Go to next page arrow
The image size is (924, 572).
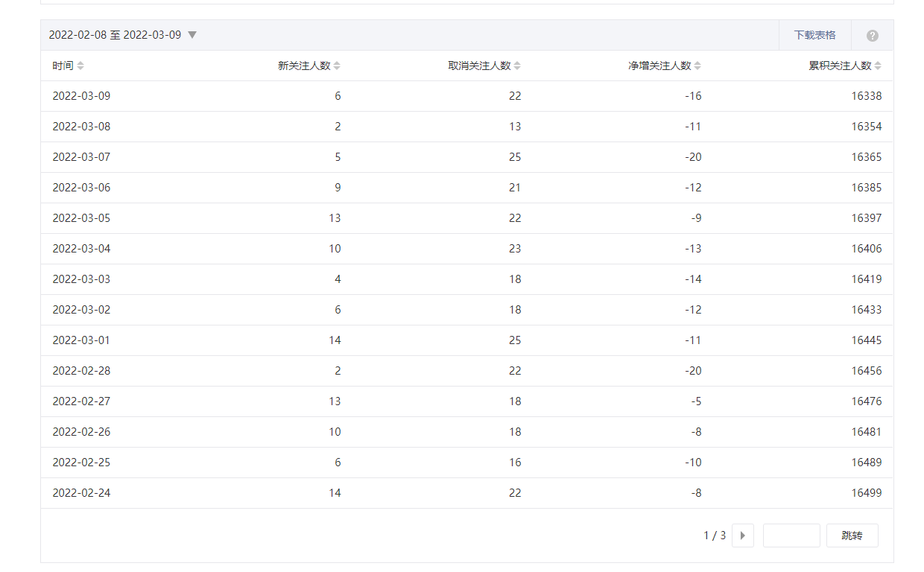point(742,536)
